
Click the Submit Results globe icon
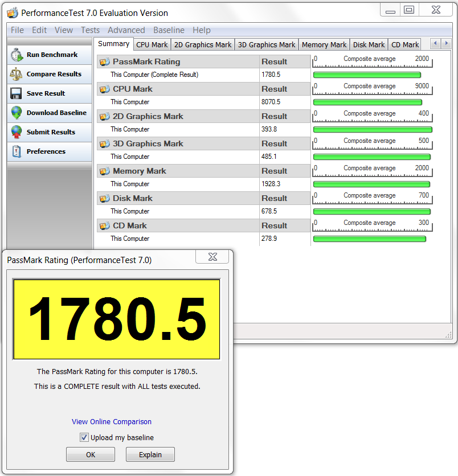[x=17, y=132]
